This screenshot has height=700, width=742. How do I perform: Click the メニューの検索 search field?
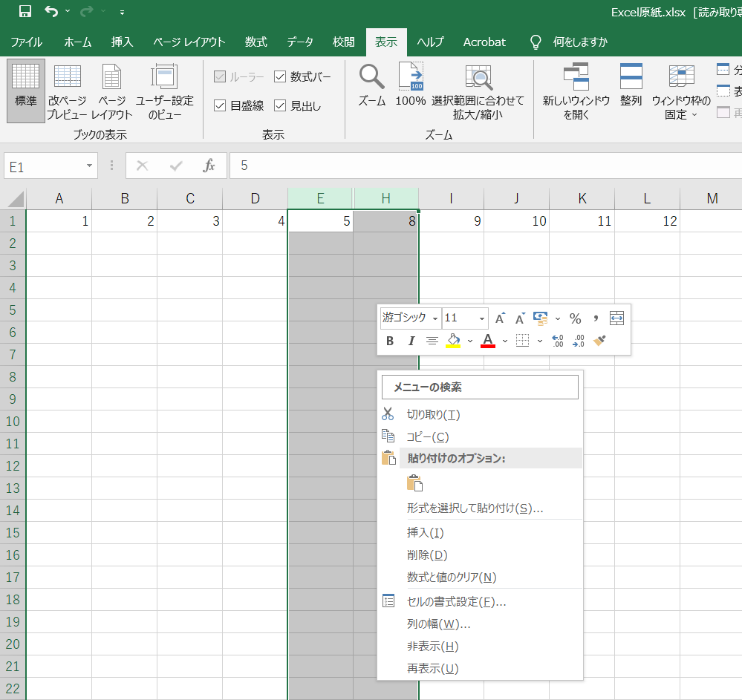pyautogui.click(x=480, y=387)
